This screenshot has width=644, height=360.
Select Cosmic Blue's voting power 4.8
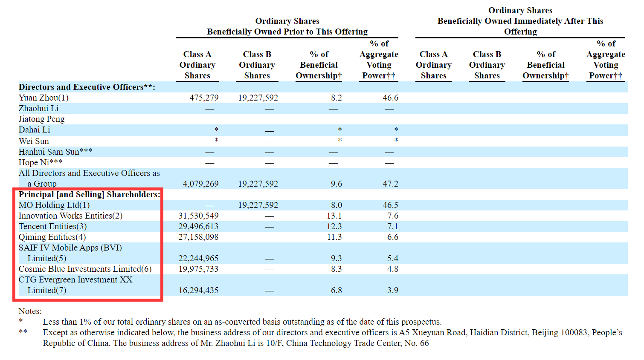[393, 269]
